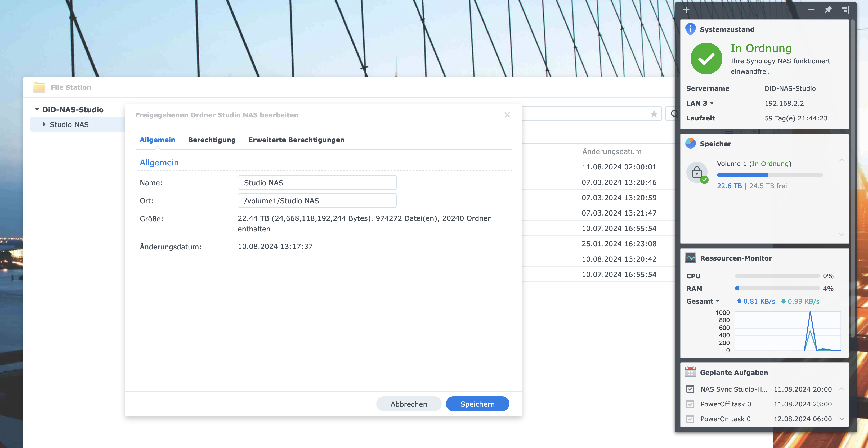Expand the Studio NAS tree item
The height and width of the screenshot is (448, 868).
(44, 124)
